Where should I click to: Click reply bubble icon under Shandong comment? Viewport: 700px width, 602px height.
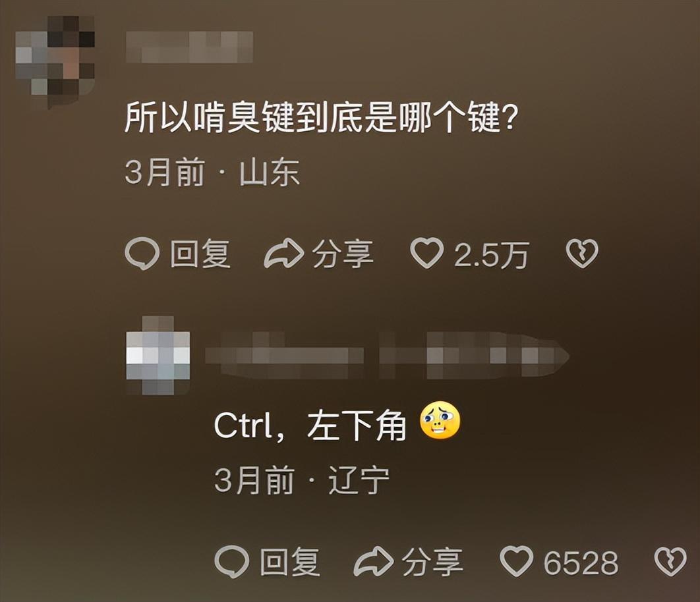coord(142,254)
